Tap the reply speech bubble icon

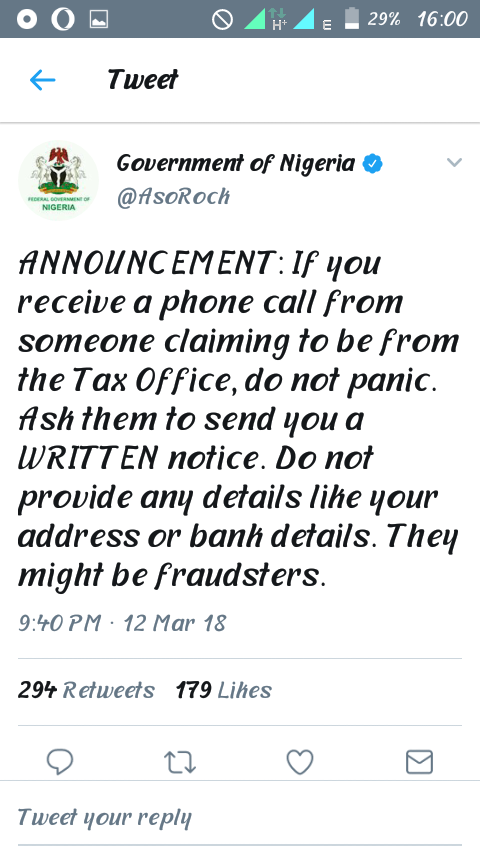click(x=60, y=761)
